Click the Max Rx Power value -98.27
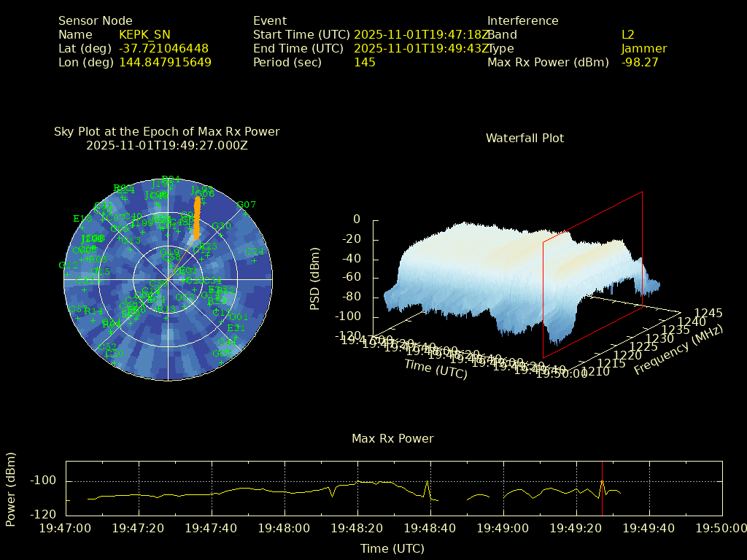The height and width of the screenshot is (560, 747). (x=639, y=62)
